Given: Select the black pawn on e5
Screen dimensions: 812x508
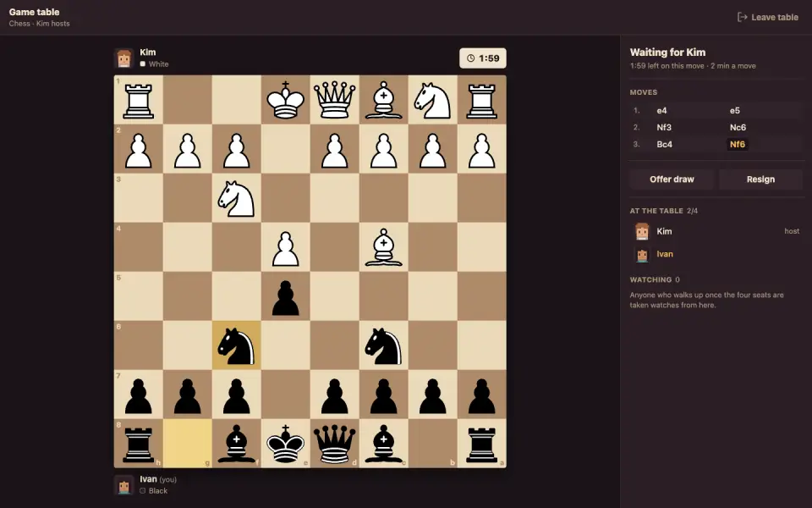Looking at the screenshot, I should (x=285, y=298).
